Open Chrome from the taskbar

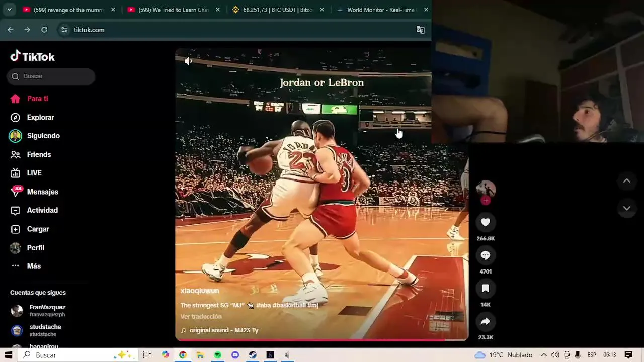coord(183,355)
